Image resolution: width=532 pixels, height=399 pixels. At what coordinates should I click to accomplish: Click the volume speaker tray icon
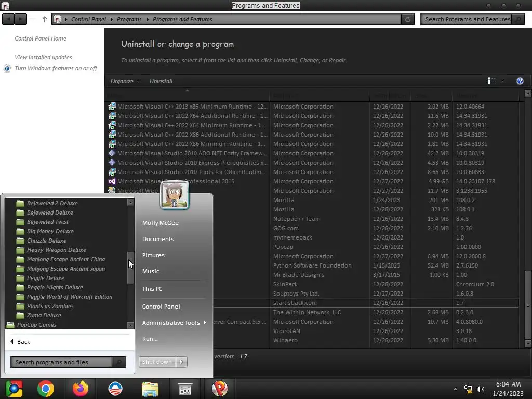click(x=481, y=389)
